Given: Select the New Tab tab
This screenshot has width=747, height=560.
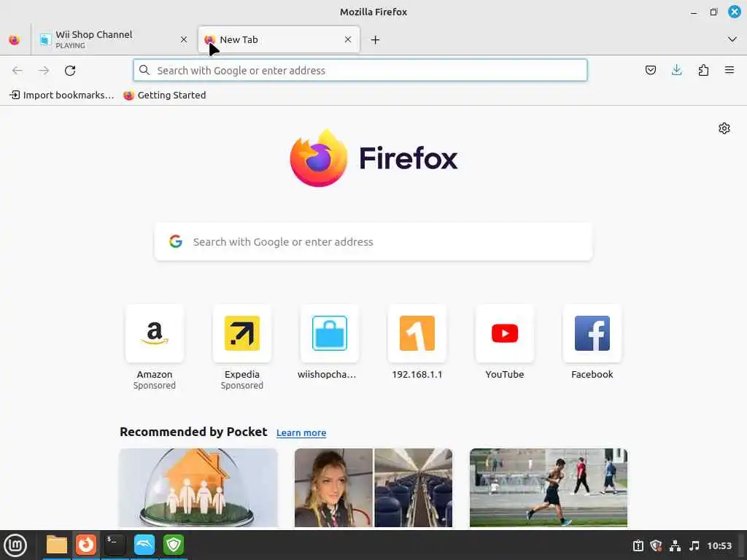Looking at the screenshot, I should coord(279,39).
